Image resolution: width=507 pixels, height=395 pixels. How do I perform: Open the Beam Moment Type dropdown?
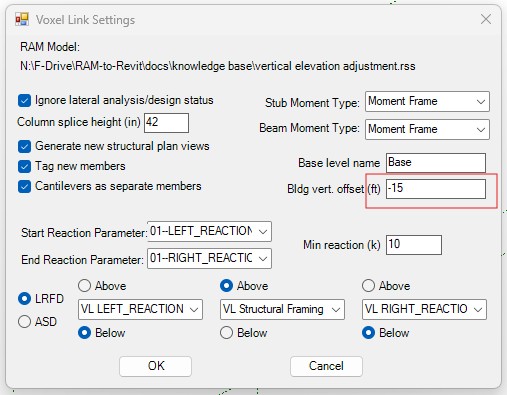[427, 129]
